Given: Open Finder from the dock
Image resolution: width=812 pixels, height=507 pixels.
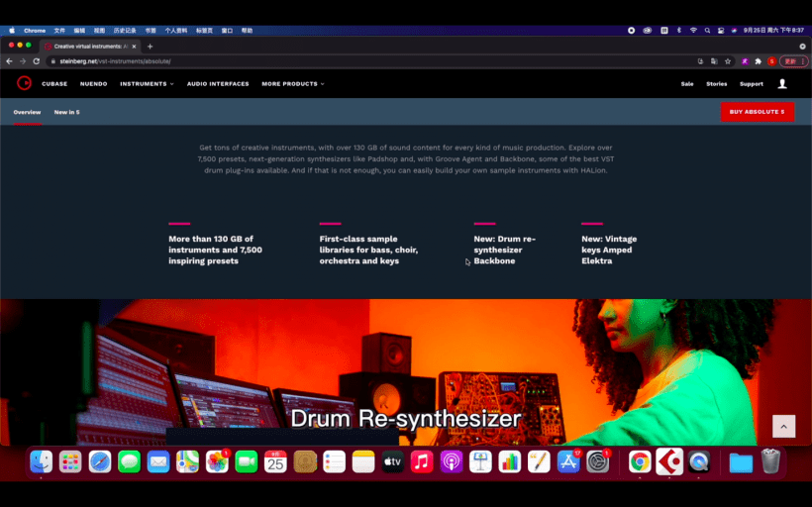Looking at the screenshot, I should (x=41, y=461).
